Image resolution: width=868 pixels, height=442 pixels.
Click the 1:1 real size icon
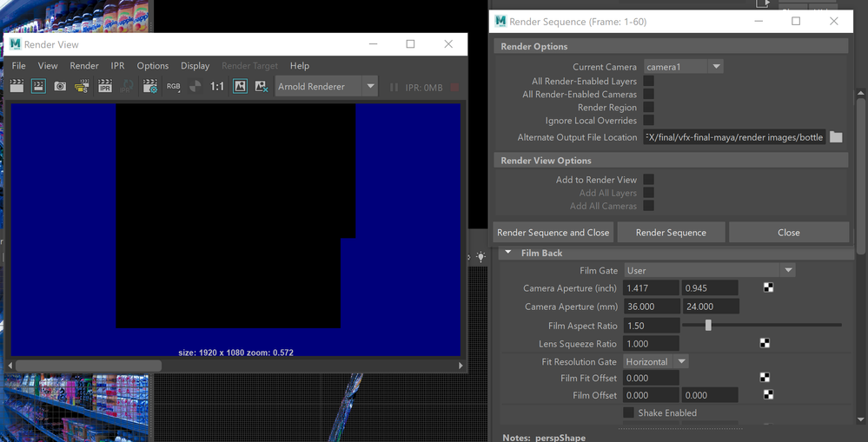[x=217, y=87]
